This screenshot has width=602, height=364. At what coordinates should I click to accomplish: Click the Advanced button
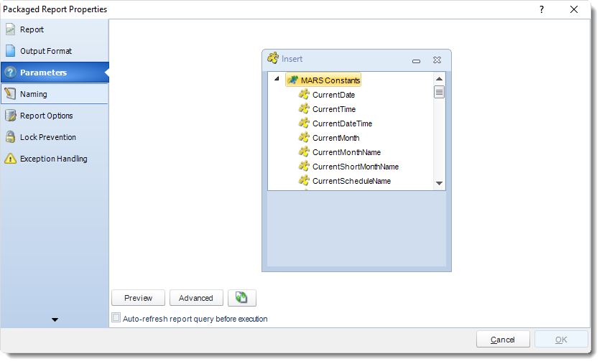196,298
